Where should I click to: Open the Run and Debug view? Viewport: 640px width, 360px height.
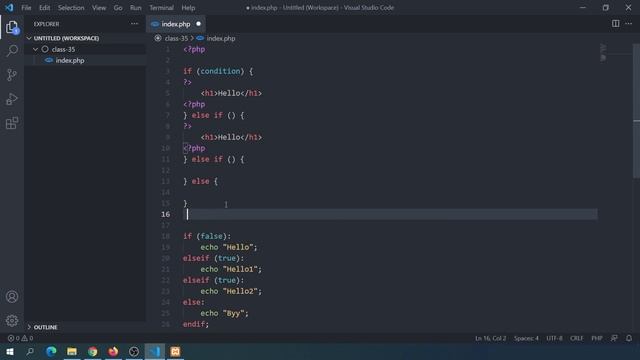pyautogui.click(x=12, y=99)
